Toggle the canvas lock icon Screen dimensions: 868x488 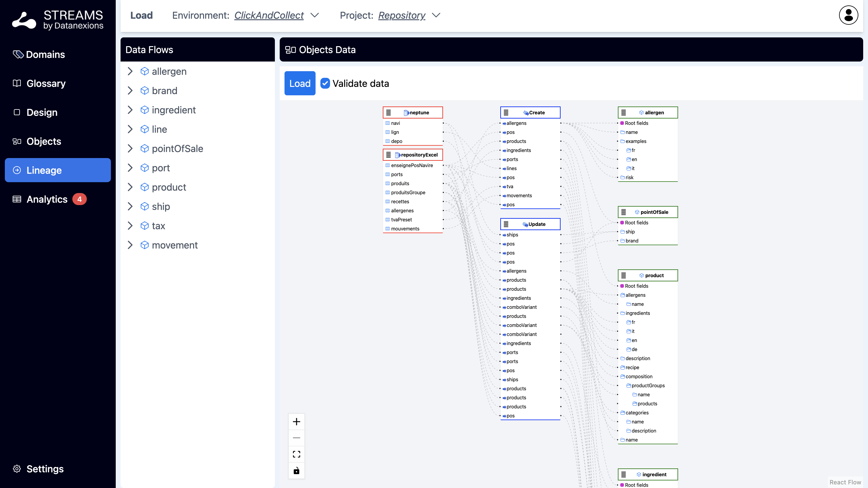[x=296, y=471]
